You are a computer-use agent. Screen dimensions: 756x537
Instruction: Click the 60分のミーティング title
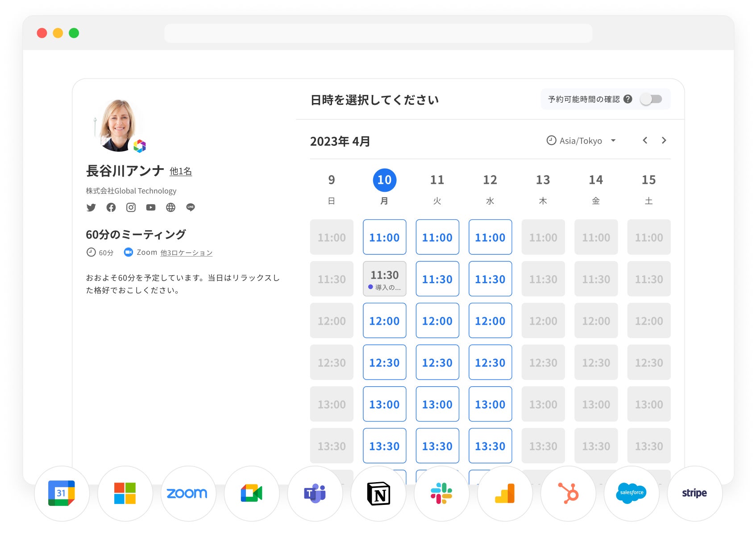(x=136, y=235)
